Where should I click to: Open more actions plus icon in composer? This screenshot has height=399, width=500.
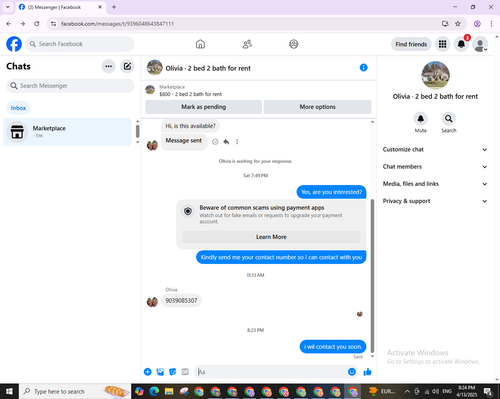point(148,372)
